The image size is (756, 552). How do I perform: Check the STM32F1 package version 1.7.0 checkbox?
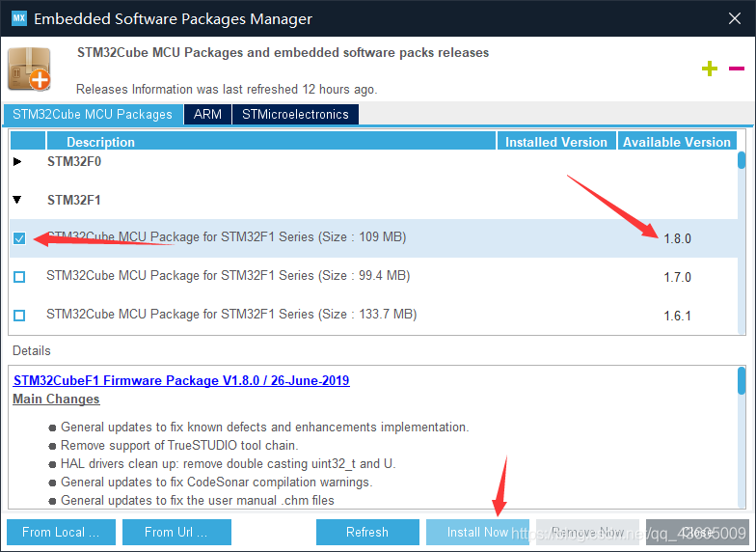click(x=19, y=277)
